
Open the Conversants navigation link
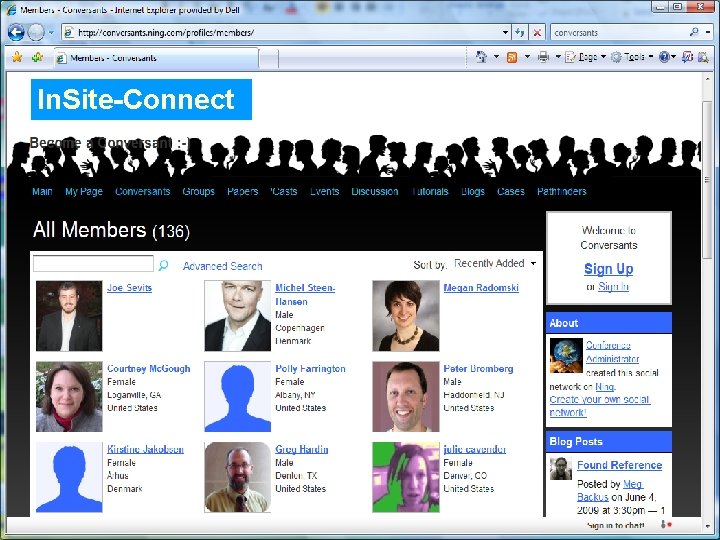[x=142, y=191]
